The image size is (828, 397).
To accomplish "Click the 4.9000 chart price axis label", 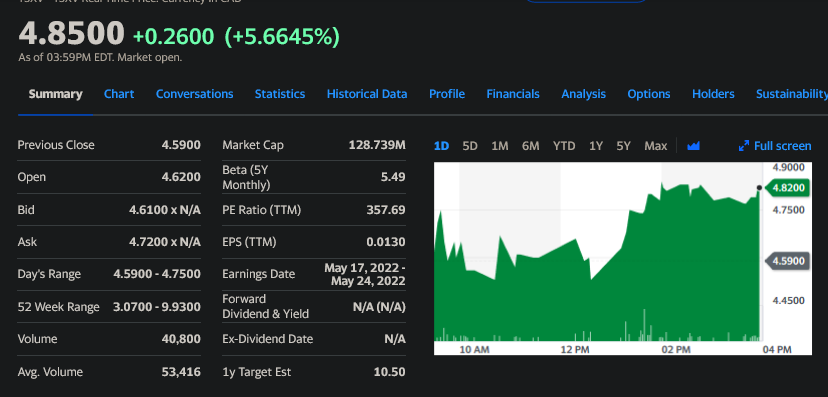I will point(788,167).
